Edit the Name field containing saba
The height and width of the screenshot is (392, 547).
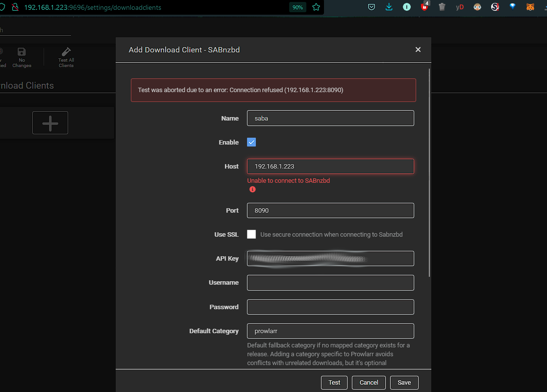[x=330, y=118]
